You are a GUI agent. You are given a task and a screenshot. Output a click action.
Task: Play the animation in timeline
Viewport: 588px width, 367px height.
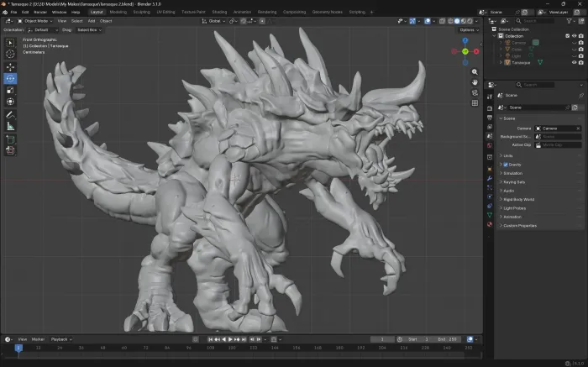coord(230,339)
